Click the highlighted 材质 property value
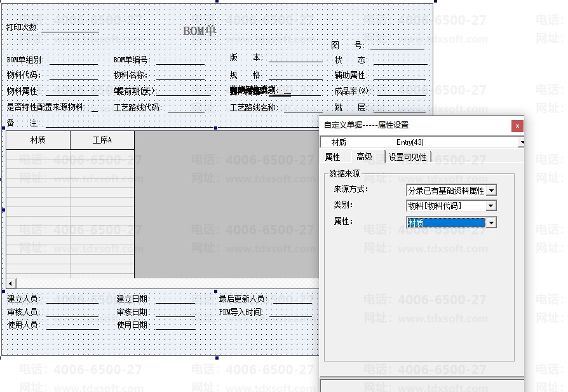Viewport: 568px width, 392px height. click(x=446, y=223)
